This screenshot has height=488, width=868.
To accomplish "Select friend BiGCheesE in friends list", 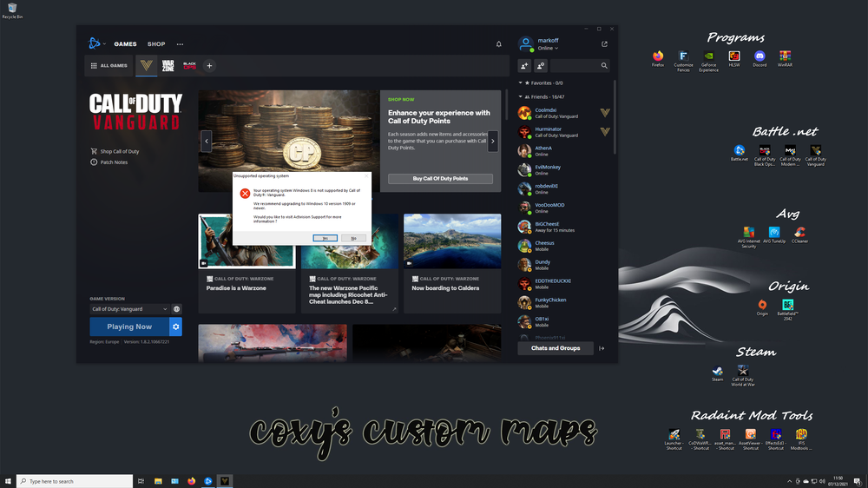I will [x=565, y=228].
